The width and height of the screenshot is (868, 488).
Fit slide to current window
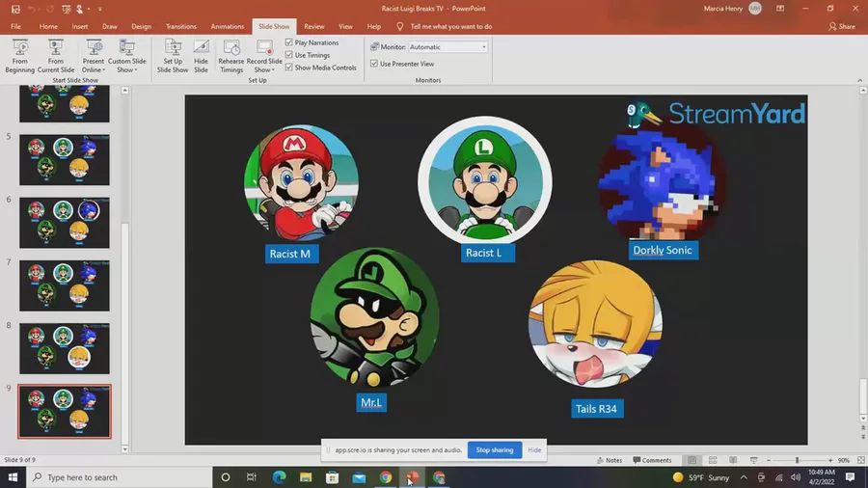coord(861,460)
